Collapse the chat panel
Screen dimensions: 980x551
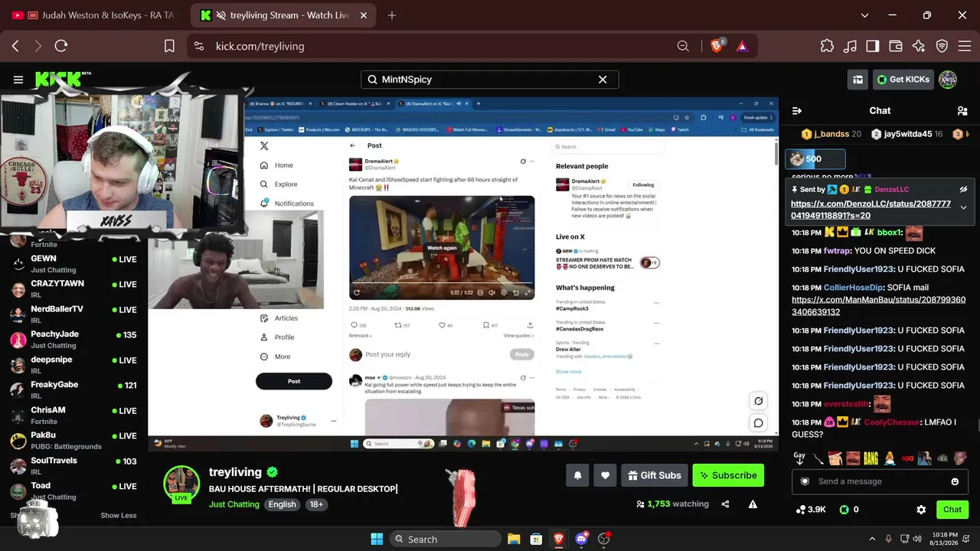click(797, 111)
